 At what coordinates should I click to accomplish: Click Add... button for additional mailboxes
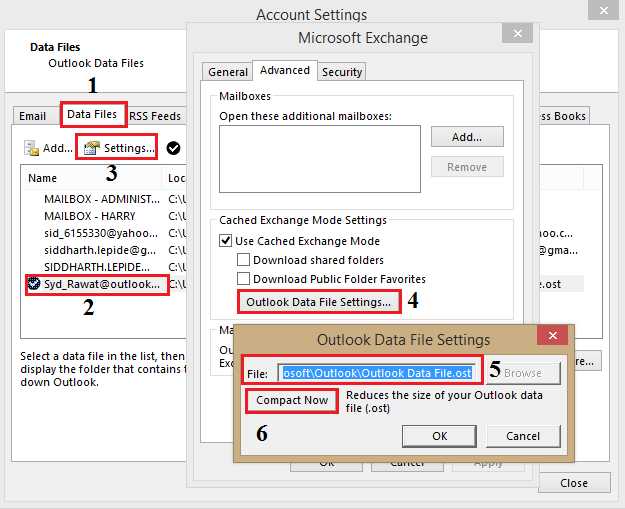tap(467, 137)
